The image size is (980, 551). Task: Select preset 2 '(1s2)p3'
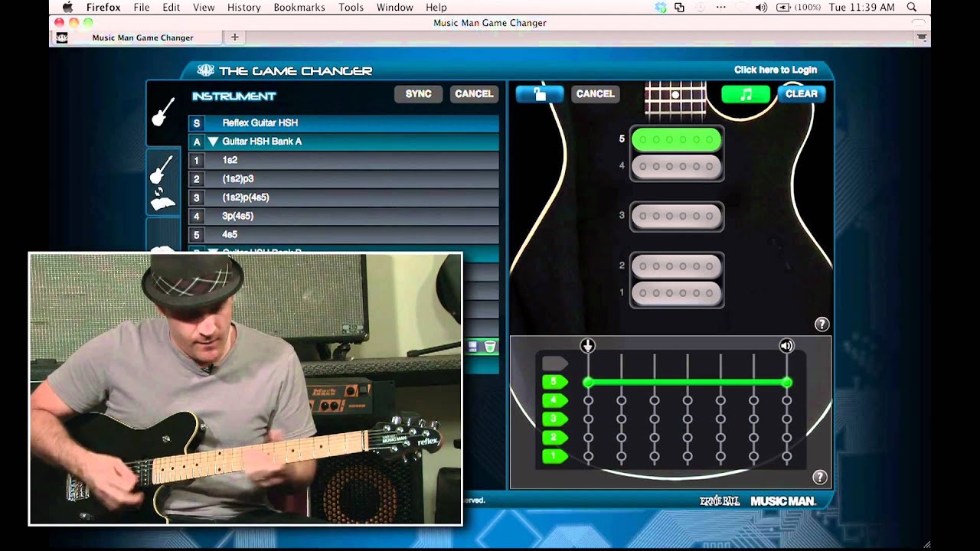coord(344,178)
